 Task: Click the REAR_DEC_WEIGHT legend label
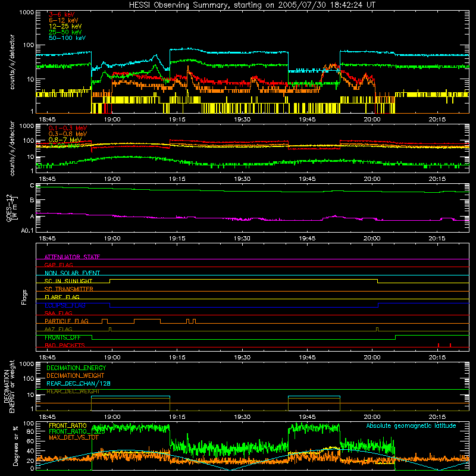click(73, 392)
